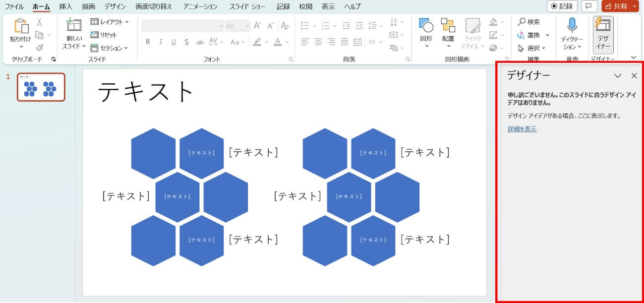Decrease font size with the smaller A icon
The height and width of the screenshot is (303, 644).
point(271,26)
